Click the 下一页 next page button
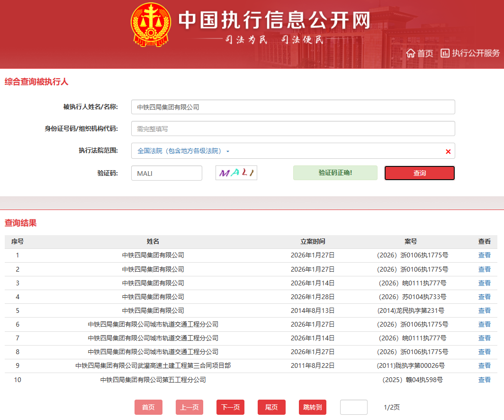The image size is (504, 420). pyautogui.click(x=230, y=407)
